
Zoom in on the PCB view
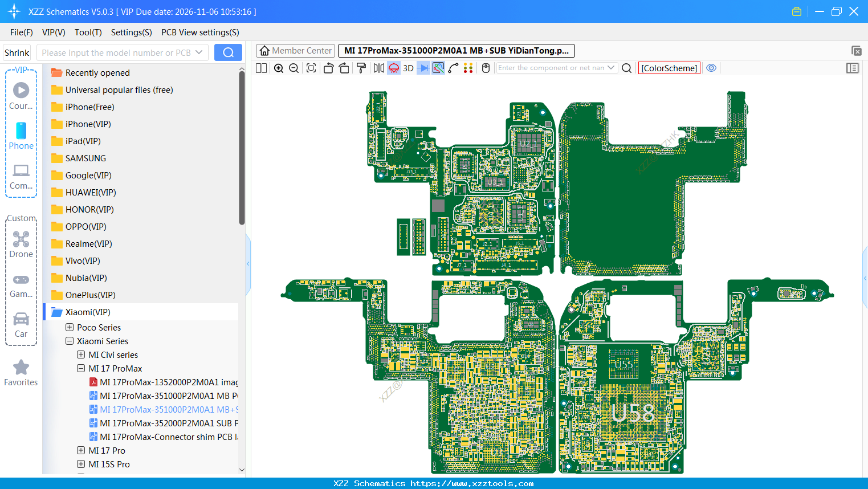coord(279,68)
